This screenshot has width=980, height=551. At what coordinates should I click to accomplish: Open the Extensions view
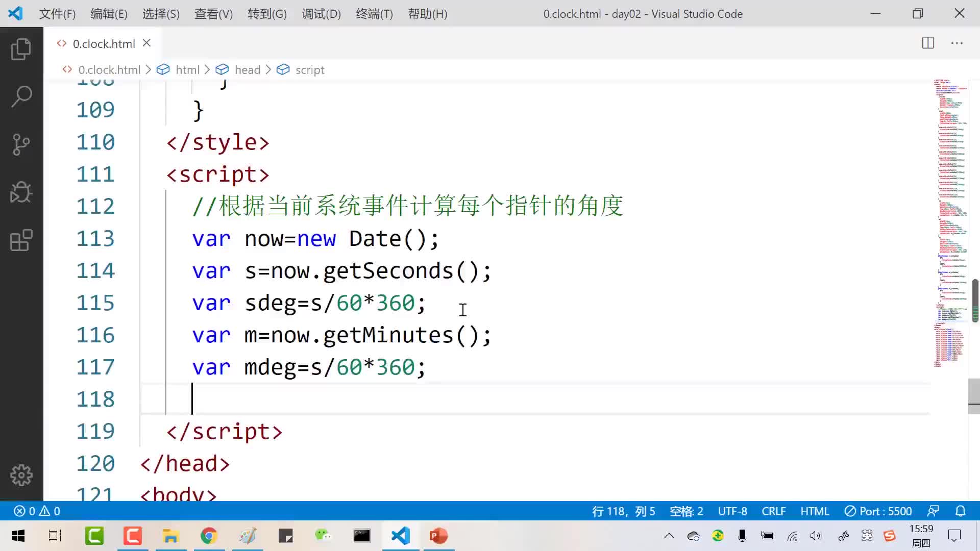click(x=21, y=240)
